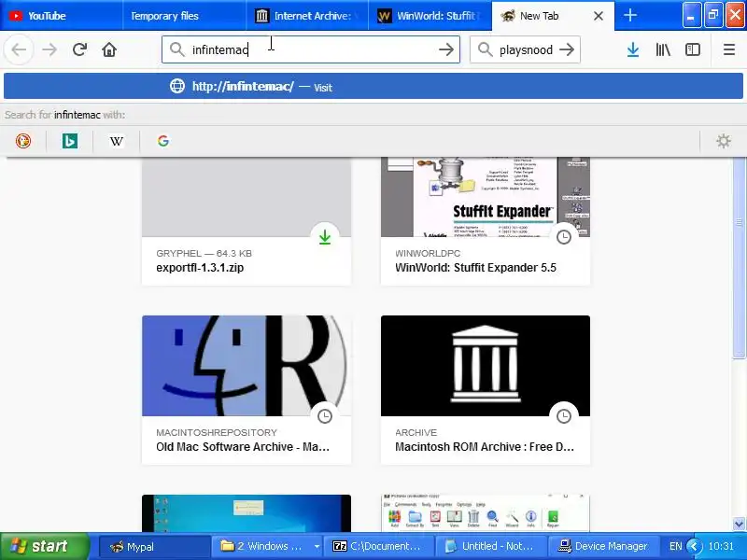
Task: Click the ARCHIVE source label
Action: 416,432
